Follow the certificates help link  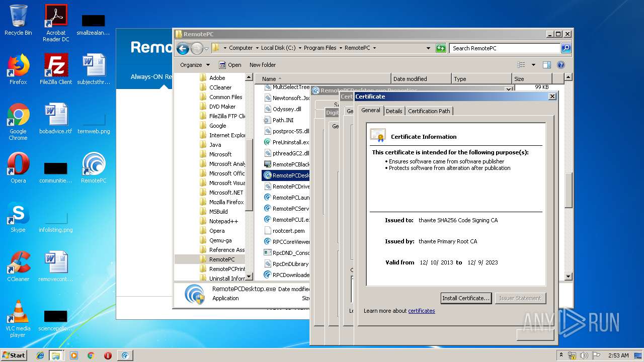[x=422, y=311]
